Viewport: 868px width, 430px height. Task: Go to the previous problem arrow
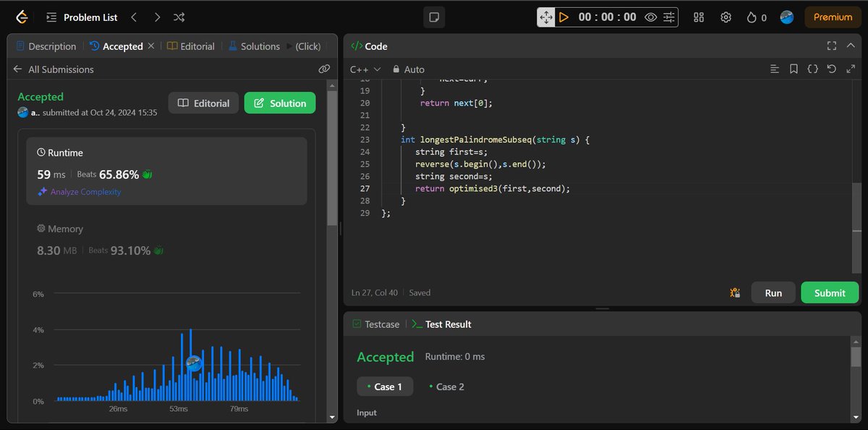click(x=134, y=17)
